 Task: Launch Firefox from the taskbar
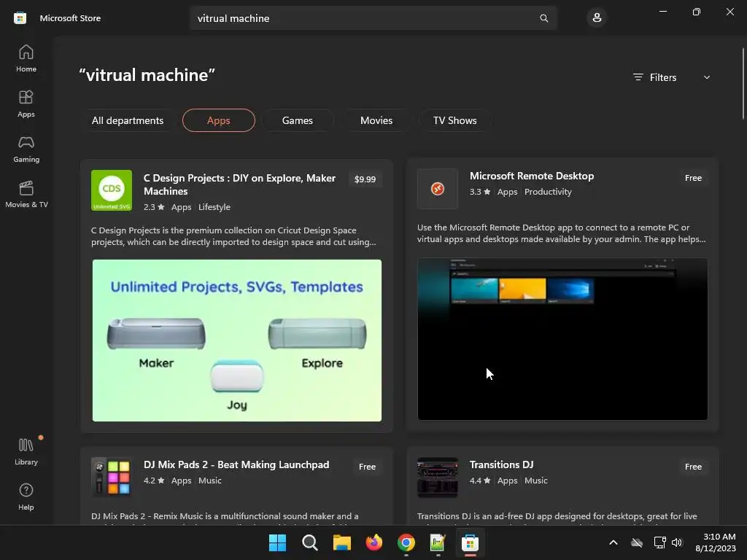[x=374, y=542]
